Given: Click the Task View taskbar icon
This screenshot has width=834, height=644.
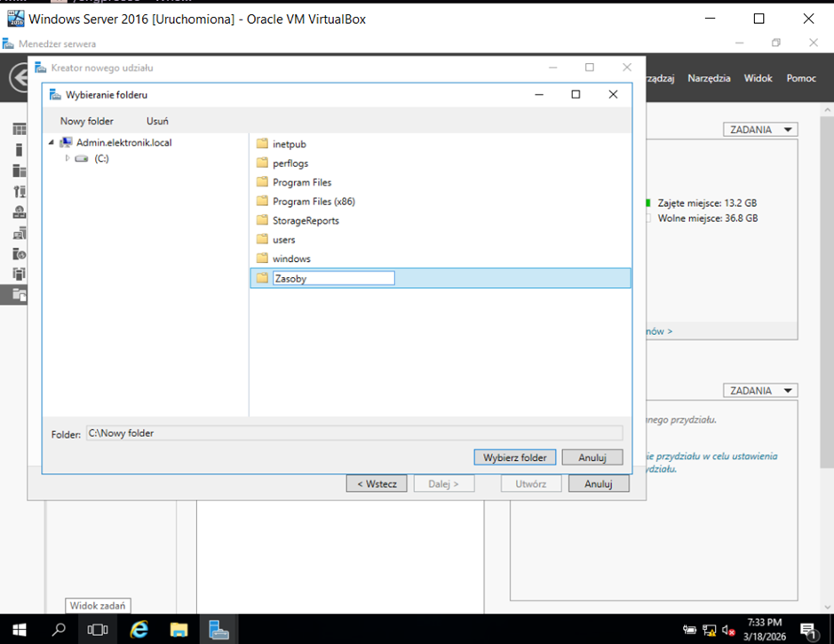Looking at the screenshot, I should click(x=98, y=630).
